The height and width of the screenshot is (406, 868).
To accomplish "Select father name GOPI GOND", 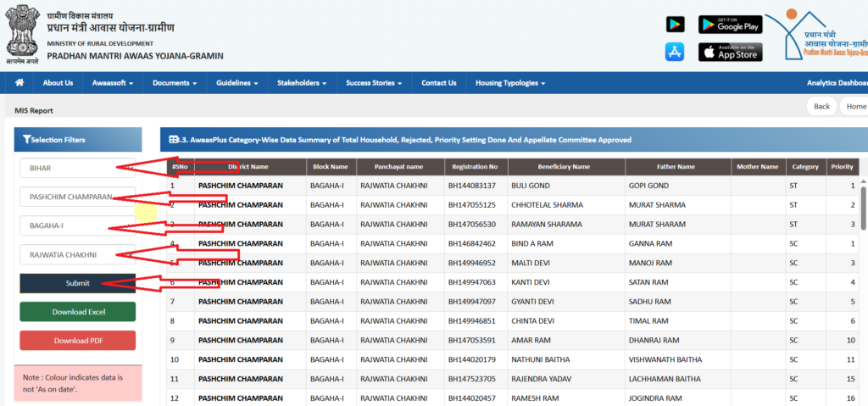I will point(648,186).
